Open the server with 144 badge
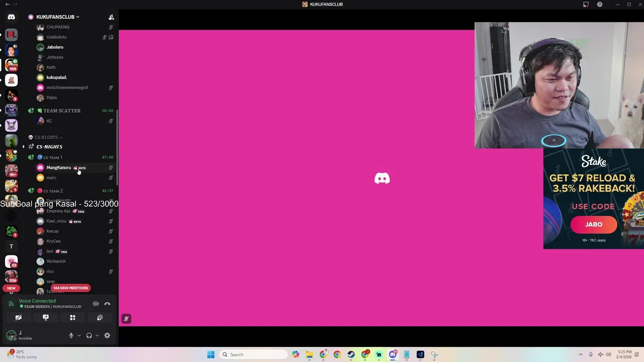The height and width of the screenshot is (362, 644). pyautogui.click(x=11, y=65)
